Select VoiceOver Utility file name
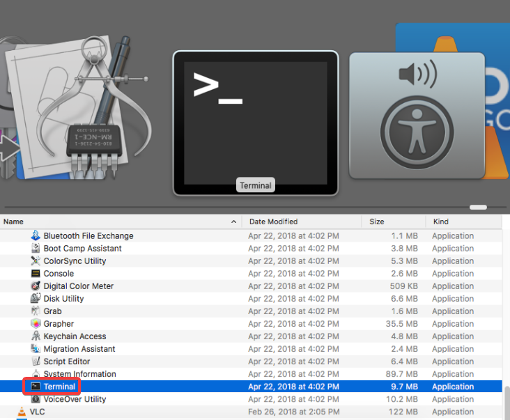510x420 pixels. coord(75,399)
